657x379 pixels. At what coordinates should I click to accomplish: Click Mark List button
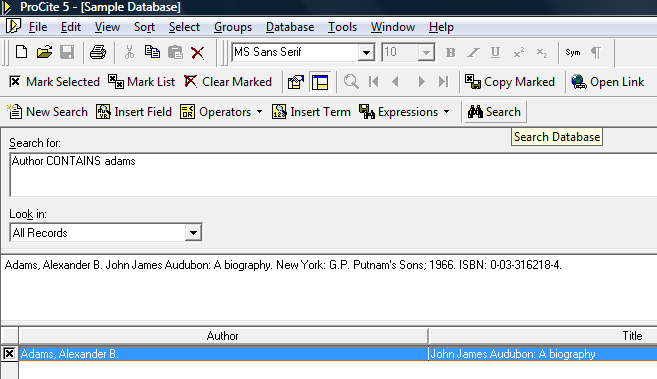pos(142,82)
